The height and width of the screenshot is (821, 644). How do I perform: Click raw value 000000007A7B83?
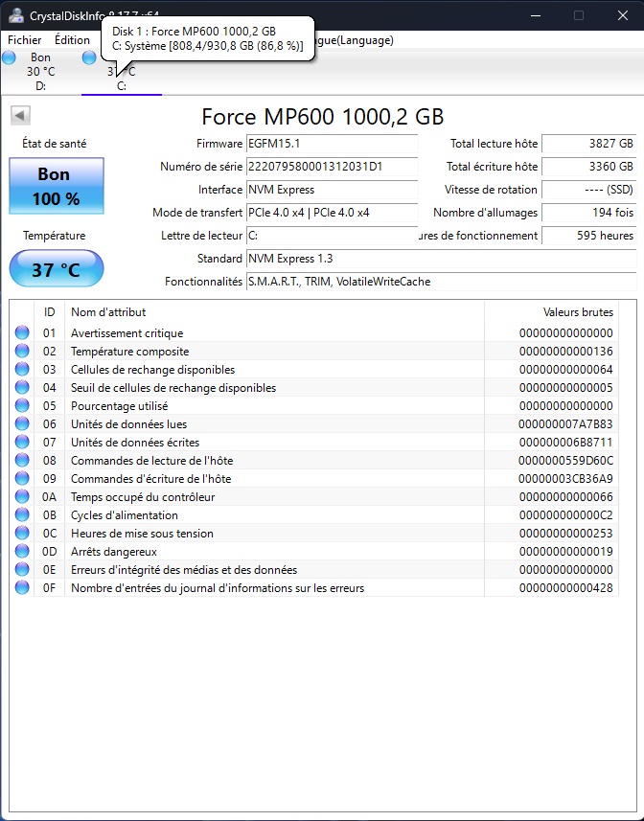click(565, 424)
